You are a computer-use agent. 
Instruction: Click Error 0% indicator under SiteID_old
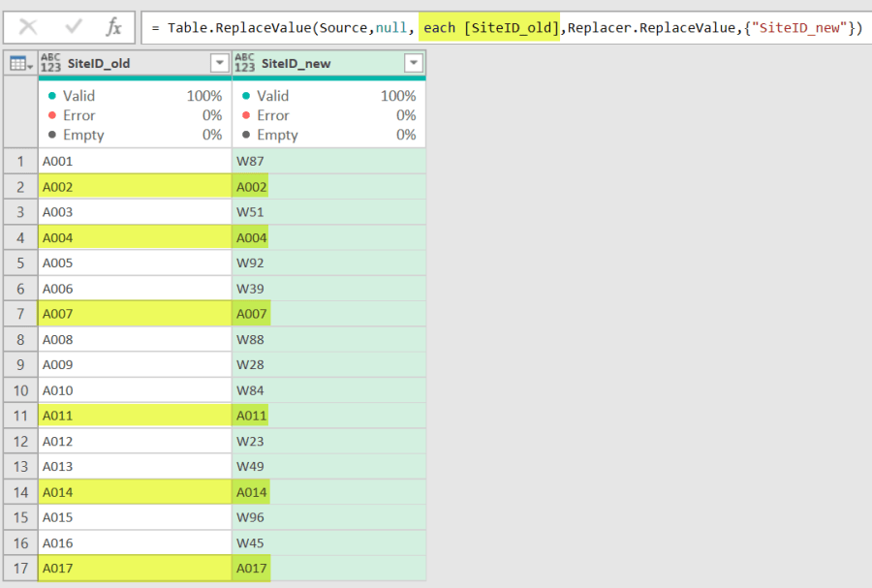pos(134,115)
